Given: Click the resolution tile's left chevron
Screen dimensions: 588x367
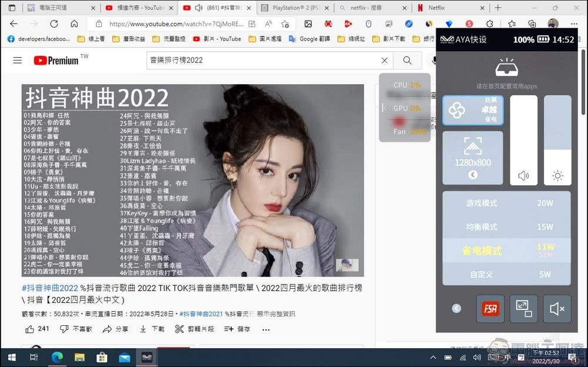Looking at the screenshot, I should click(473, 175).
